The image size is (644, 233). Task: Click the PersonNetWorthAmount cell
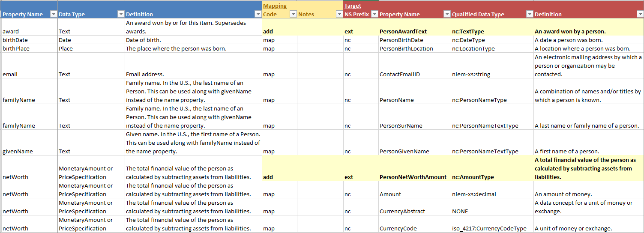(x=414, y=168)
